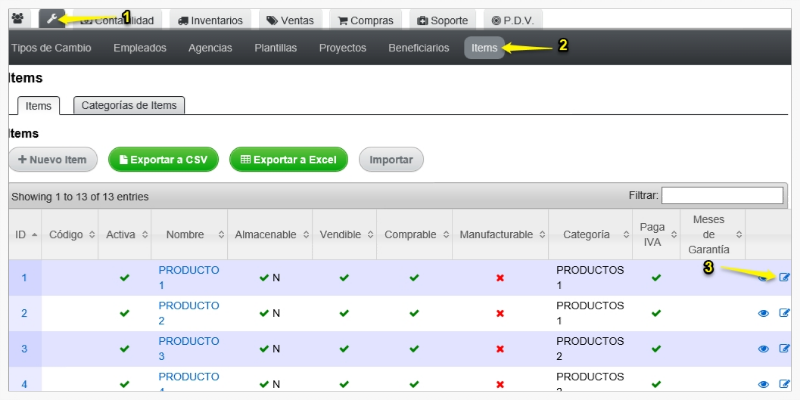Viewport: 800px width, 400px height.
Task: View PRODUCTO 2 with eye icon
Action: (x=763, y=313)
